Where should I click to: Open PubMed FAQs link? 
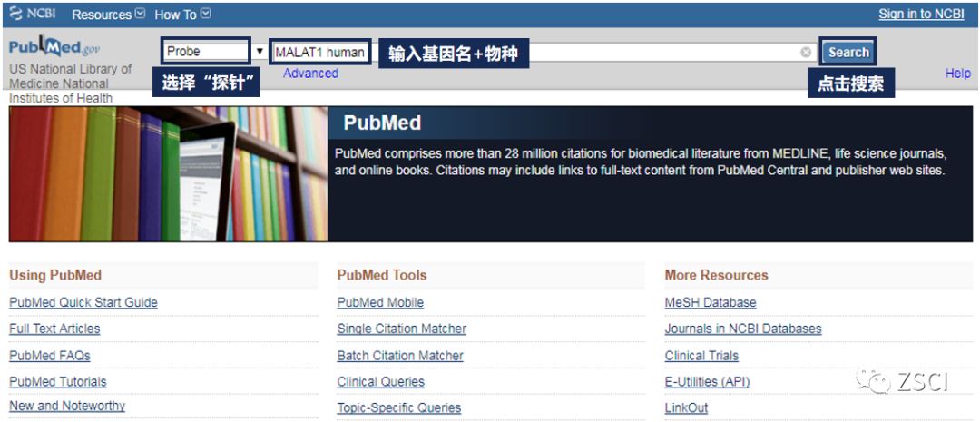pos(49,356)
